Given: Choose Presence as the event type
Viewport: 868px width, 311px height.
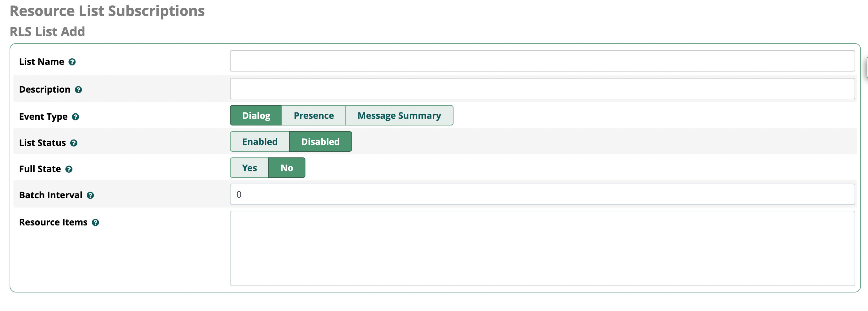Looking at the screenshot, I should (313, 116).
